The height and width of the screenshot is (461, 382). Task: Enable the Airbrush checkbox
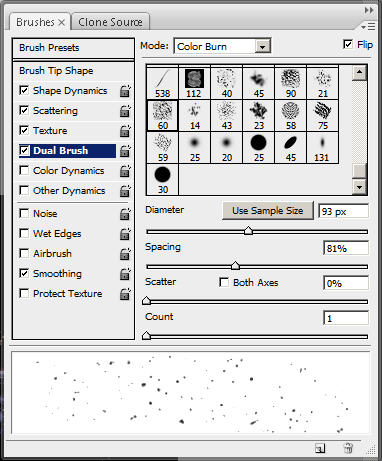(24, 253)
